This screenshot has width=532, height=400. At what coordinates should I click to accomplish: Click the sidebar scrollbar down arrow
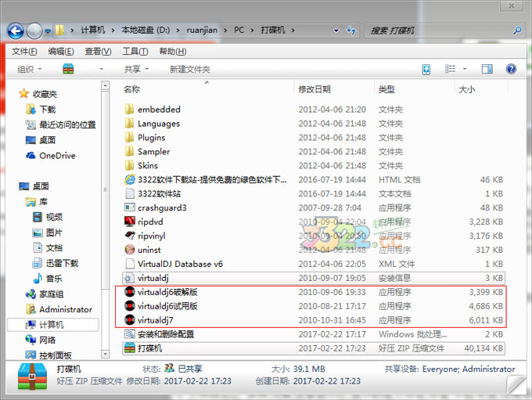click(x=105, y=354)
